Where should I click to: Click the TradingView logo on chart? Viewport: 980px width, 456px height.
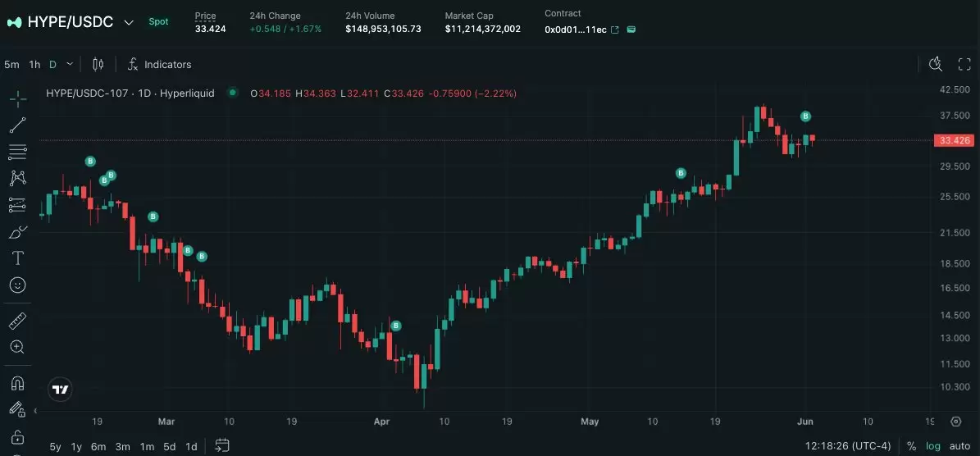60,390
